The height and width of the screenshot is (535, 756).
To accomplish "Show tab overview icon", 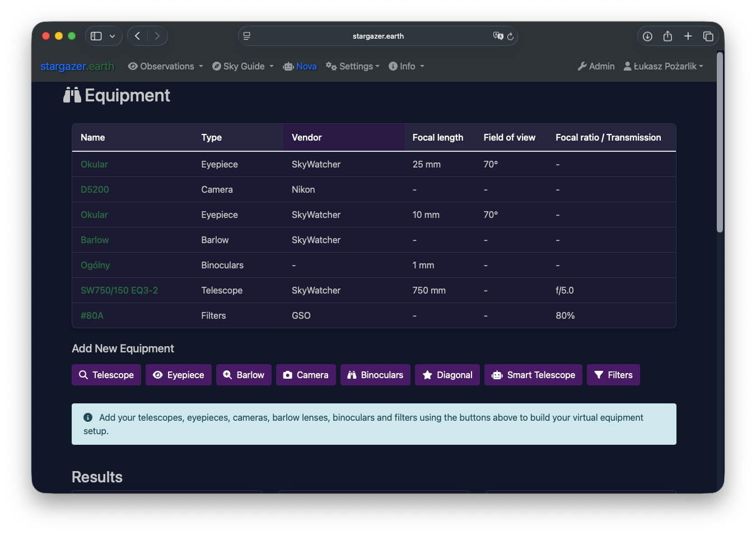I will pyautogui.click(x=708, y=36).
